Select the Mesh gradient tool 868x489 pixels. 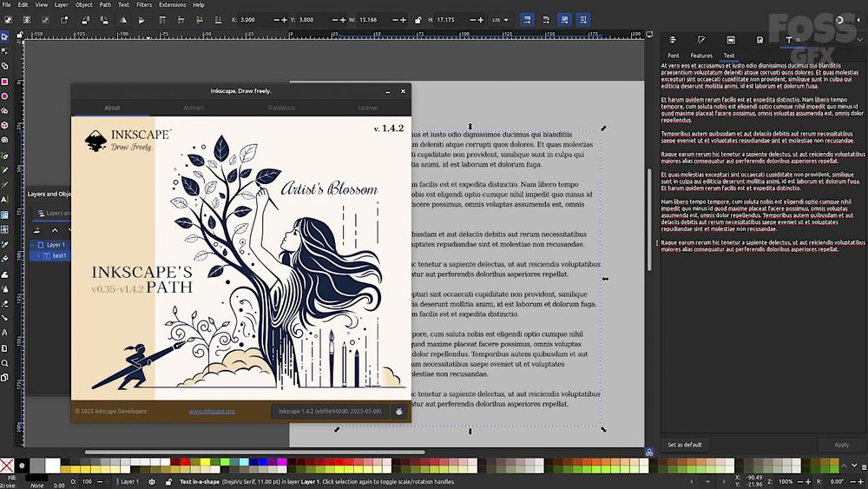point(5,229)
